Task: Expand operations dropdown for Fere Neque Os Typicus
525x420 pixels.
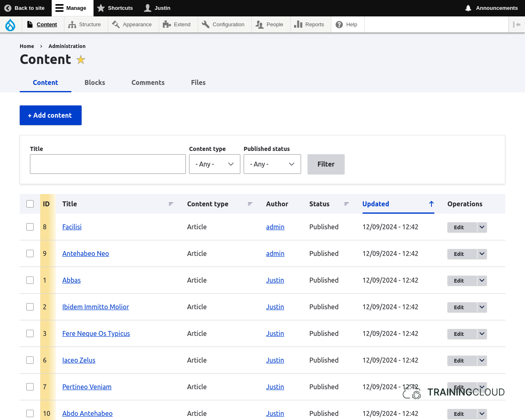Action: [x=482, y=334]
